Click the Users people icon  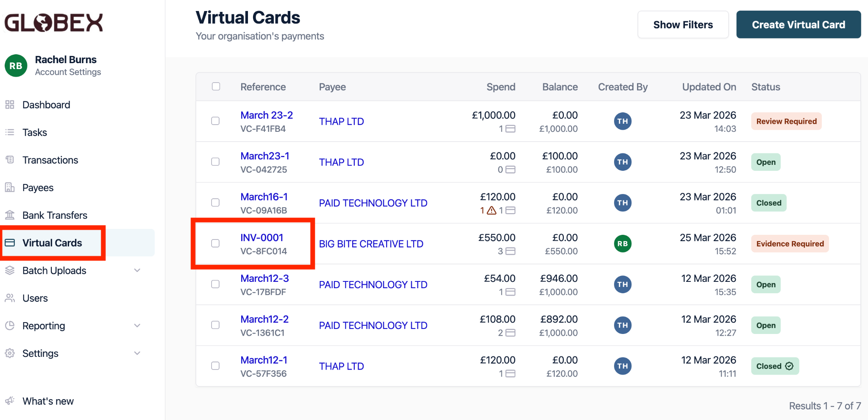[x=10, y=298]
